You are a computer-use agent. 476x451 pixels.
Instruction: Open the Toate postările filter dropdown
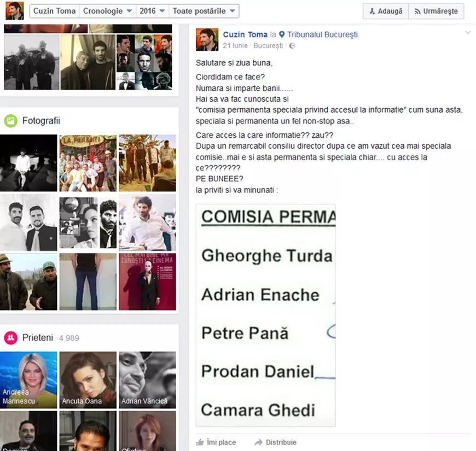tap(204, 10)
